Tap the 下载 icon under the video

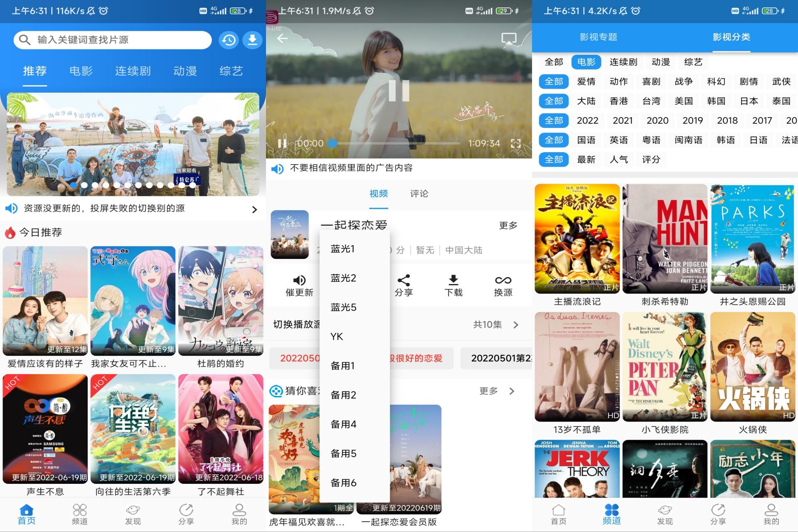point(453,285)
